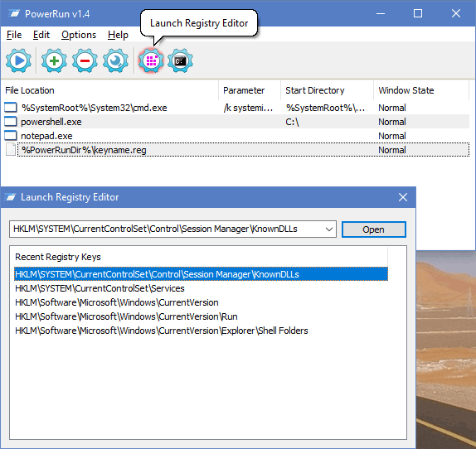Click the Add entry green plus icon
The height and width of the screenshot is (449, 476).
54,60
